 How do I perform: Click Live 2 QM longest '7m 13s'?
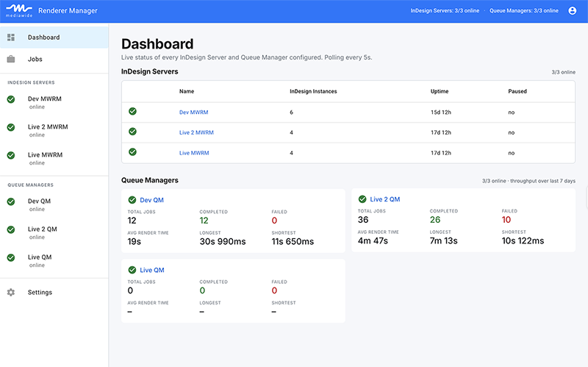[x=444, y=240]
